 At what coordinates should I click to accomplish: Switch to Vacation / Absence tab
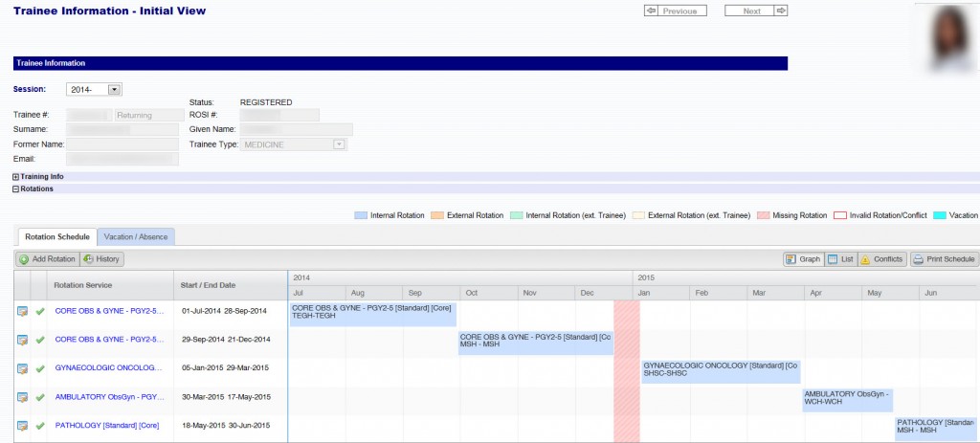pyautogui.click(x=136, y=236)
